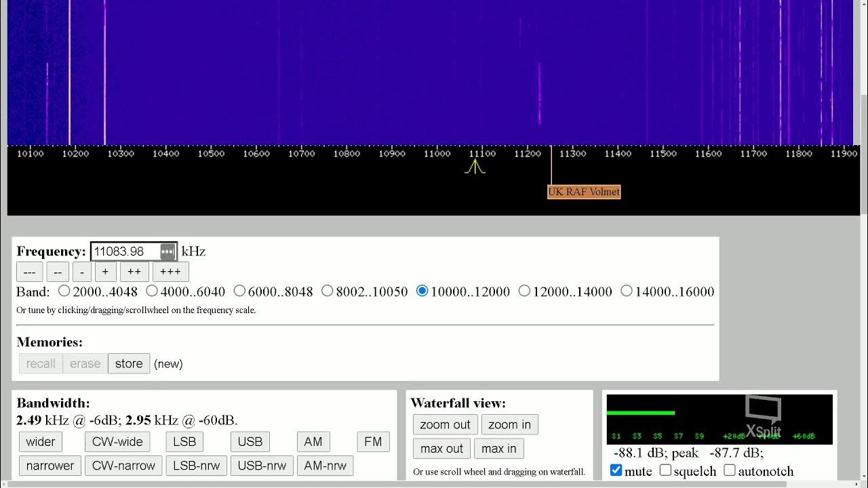This screenshot has width=868, height=488.
Task: Click the dots icon inside frequency field
Action: point(167,251)
